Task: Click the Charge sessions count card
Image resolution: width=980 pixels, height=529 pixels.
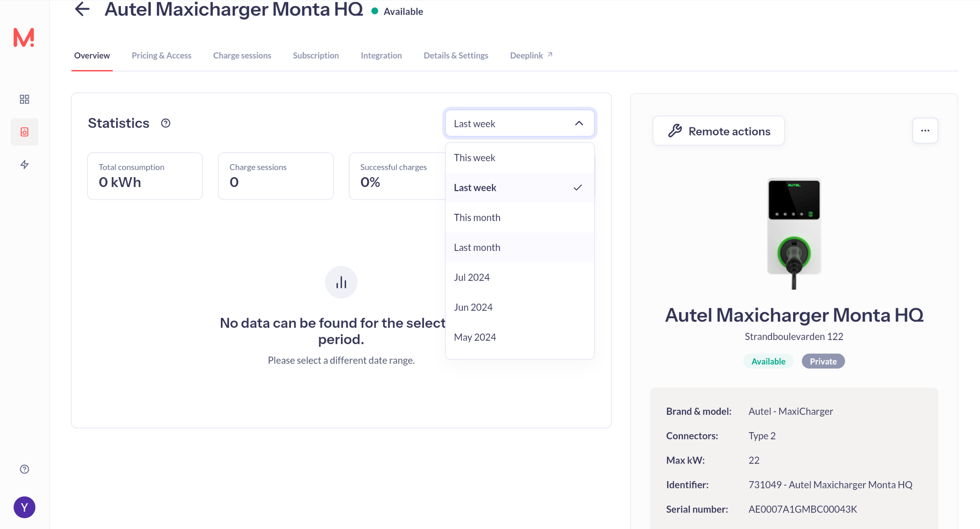Action: click(x=276, y=176)
